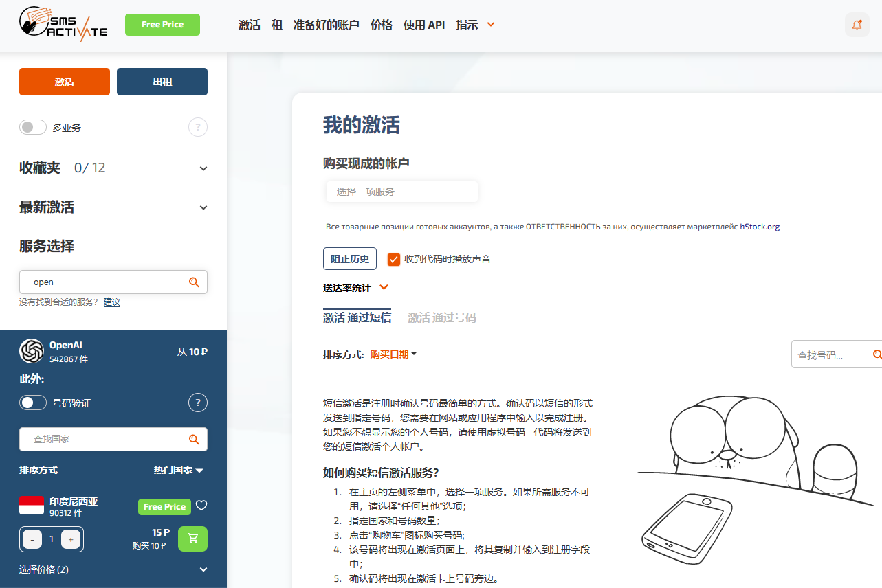Click the orange 激活 sidebar button

click(x=65, y=82)
